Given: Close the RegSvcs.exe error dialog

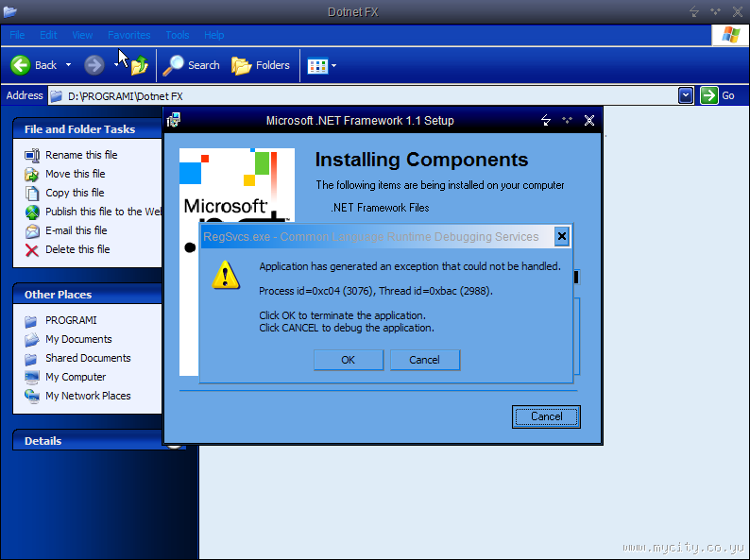Looking at the screenshot, I should pos(561,236).
